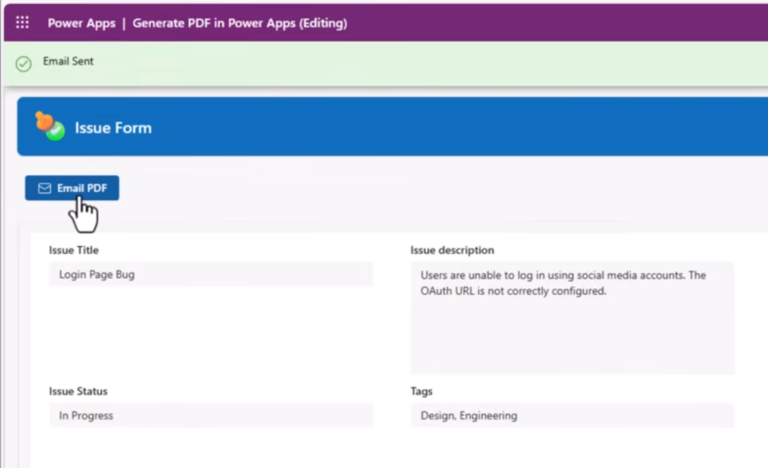Click the Tags field with Design, Engineering
The image size is (768, 468).
click(x=571, y=415)
